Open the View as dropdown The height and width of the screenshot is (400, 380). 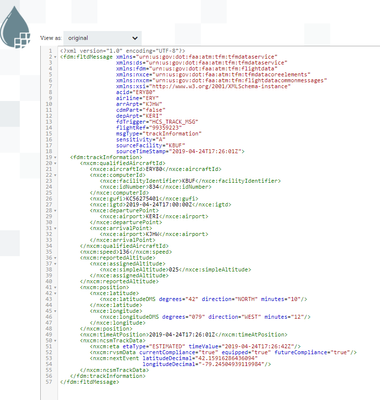coord(102,38)
